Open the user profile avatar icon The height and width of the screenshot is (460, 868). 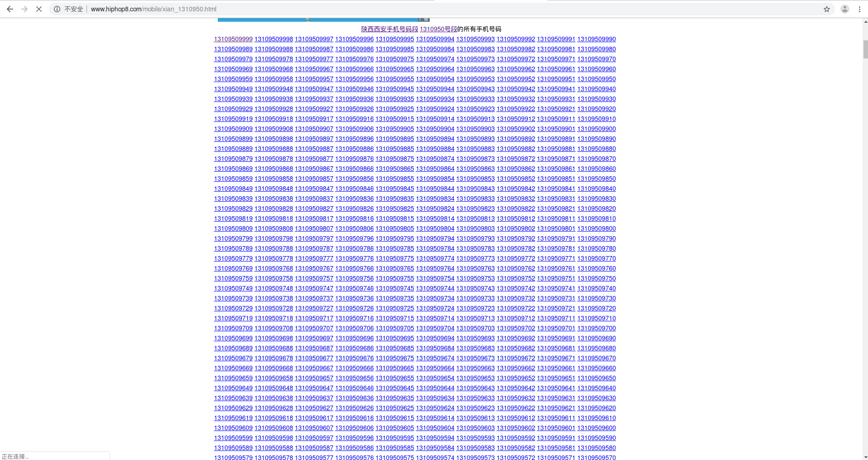pos(844,9)
